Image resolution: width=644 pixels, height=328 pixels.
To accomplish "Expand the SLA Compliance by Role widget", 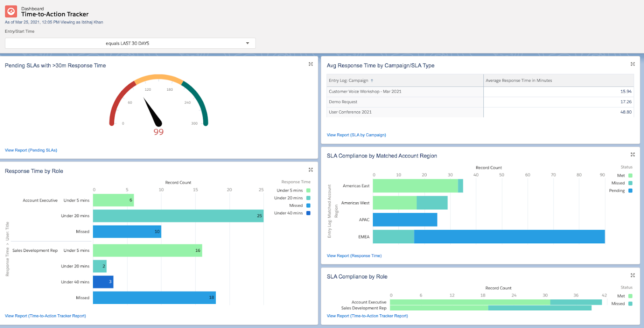I will (x=632, y=275).
